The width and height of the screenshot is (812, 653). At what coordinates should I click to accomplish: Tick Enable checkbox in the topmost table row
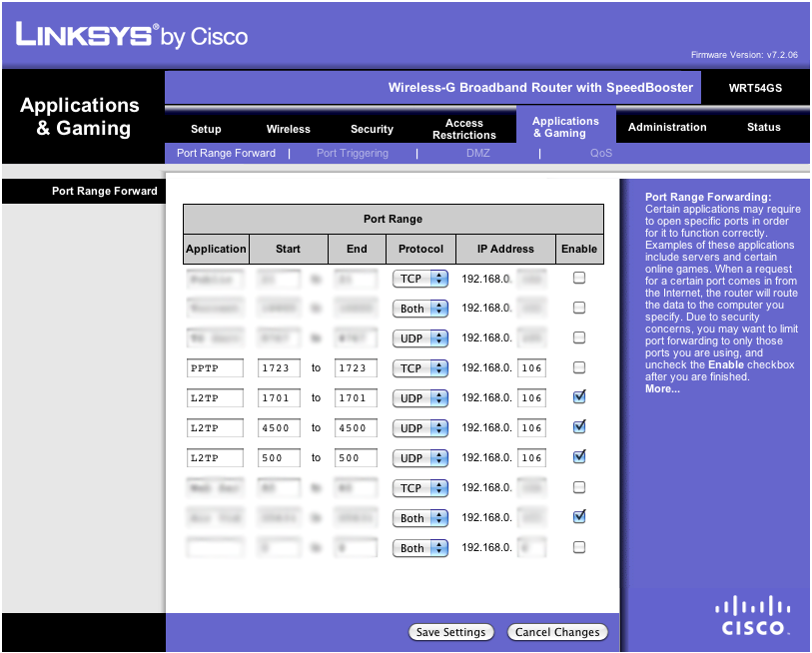coord(579,278)
